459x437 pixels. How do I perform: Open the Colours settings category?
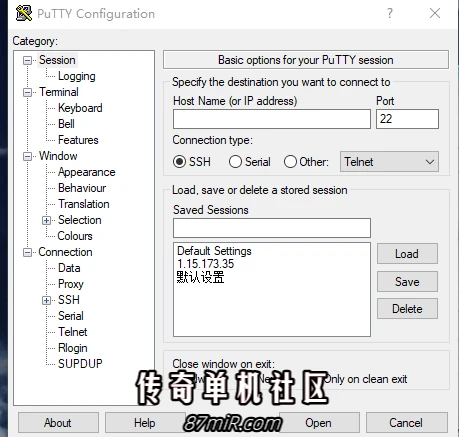(x=75, y=236)
